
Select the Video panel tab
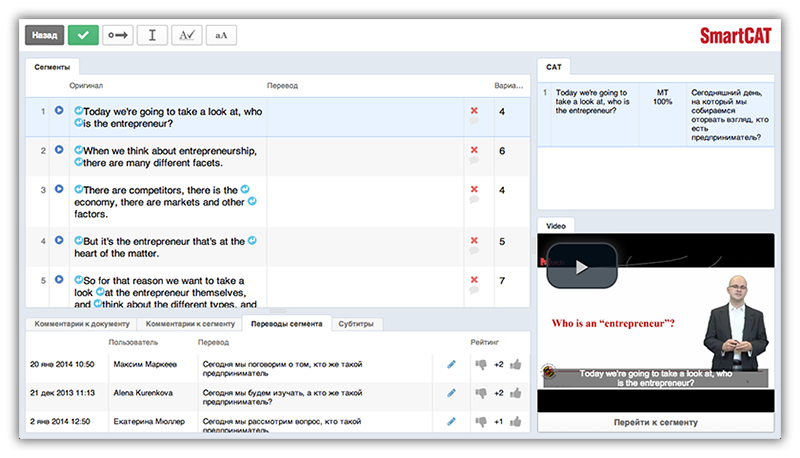click(x=556, y=226)
